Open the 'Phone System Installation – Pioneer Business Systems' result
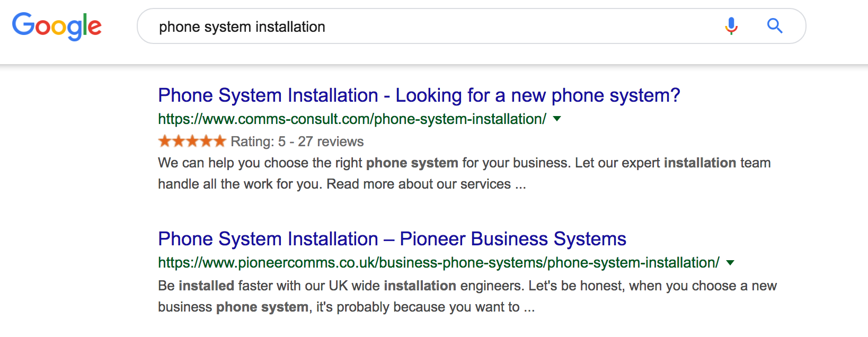The image size is (868, 337). (x=392, y=239)
